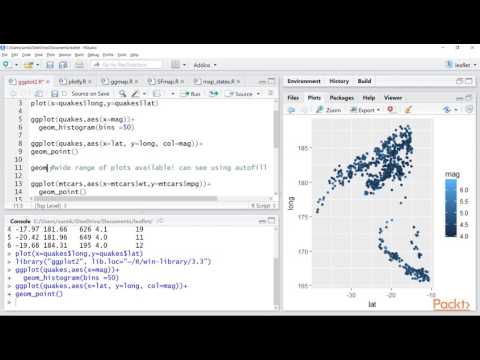The width and height of the screenshot is (480, 360).
Task: Open the Files tab
Action: (x=293, y=98)
